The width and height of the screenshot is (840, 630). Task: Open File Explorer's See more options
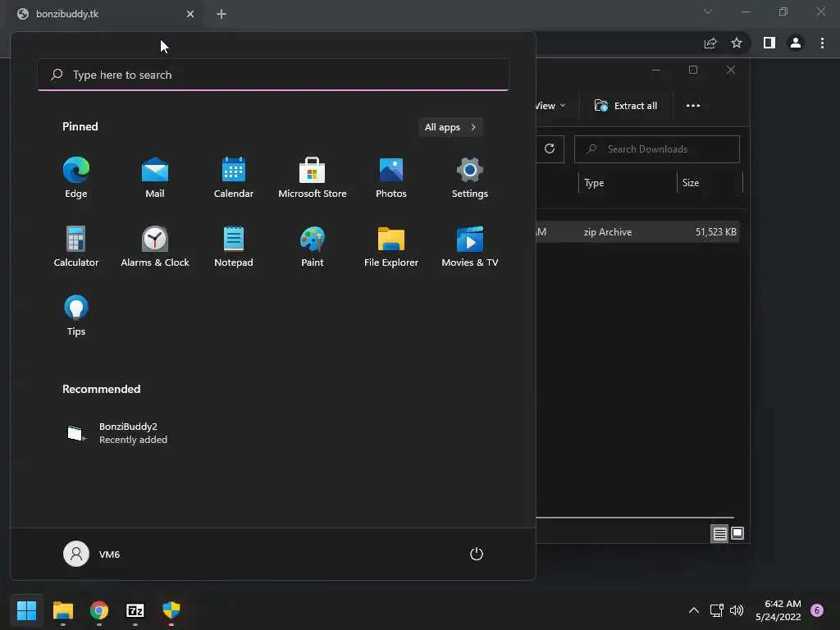tap(693, 106)
